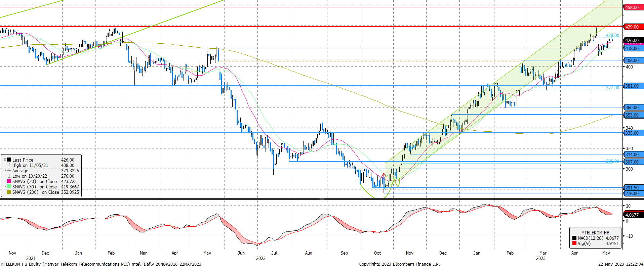Click the Low marker icon in legend
Image resolution: width=644 pixels, height=267 pixels.
[x=9, y=176]
